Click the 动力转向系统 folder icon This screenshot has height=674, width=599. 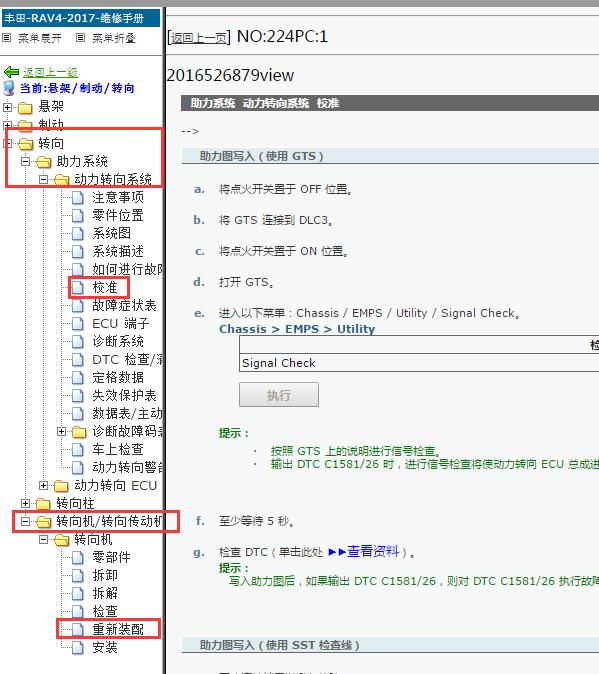61,180
